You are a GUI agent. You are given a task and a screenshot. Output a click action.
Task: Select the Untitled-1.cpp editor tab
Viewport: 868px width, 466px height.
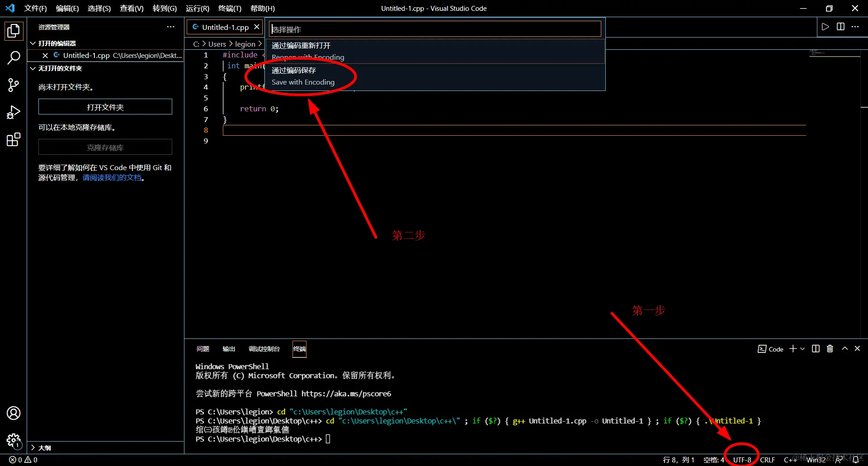225,27
